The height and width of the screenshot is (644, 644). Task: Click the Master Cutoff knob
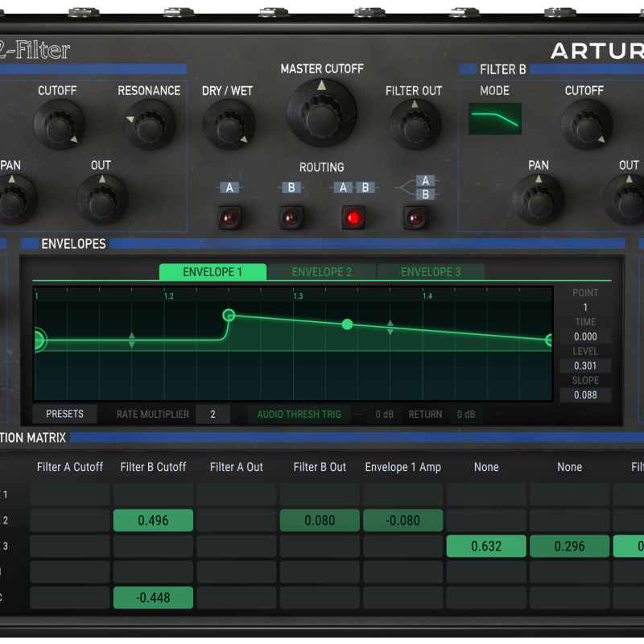click(321, 113)
